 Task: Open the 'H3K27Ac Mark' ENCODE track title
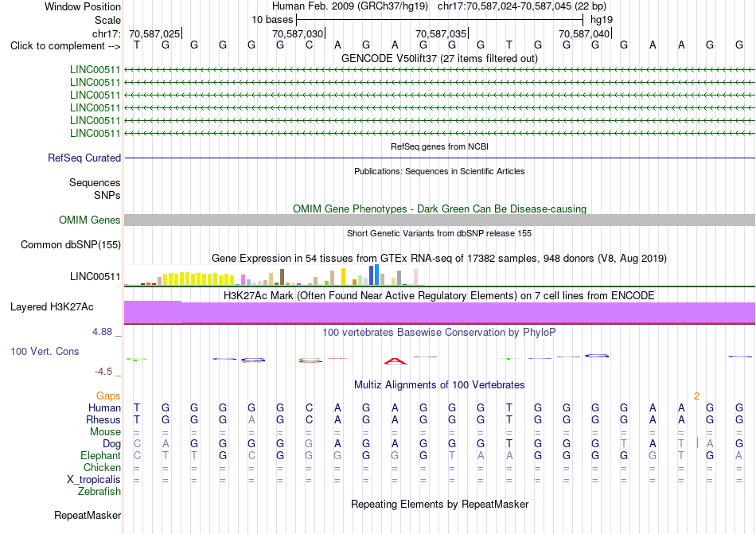pos(439,295)
